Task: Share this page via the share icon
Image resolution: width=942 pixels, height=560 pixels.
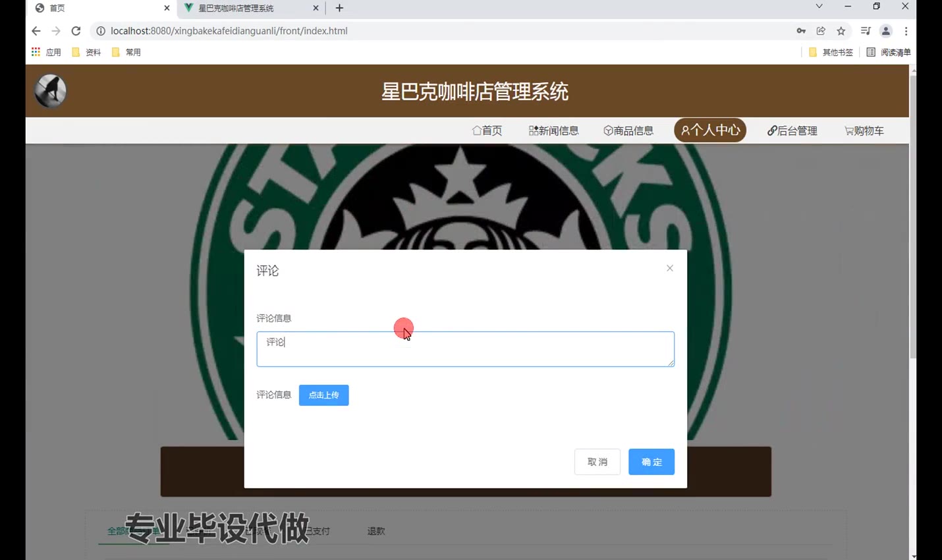Action: 821,31
